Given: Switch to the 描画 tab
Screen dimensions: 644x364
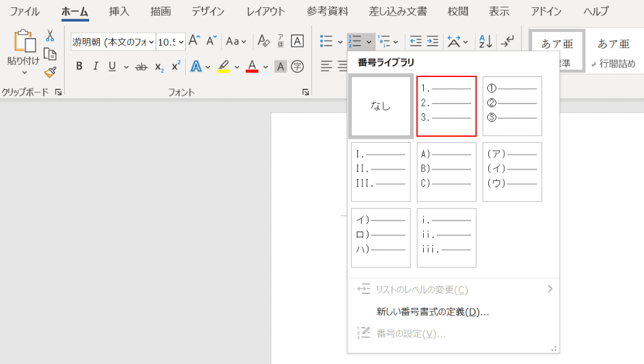Looking at the screenshot, I should 161,12.
